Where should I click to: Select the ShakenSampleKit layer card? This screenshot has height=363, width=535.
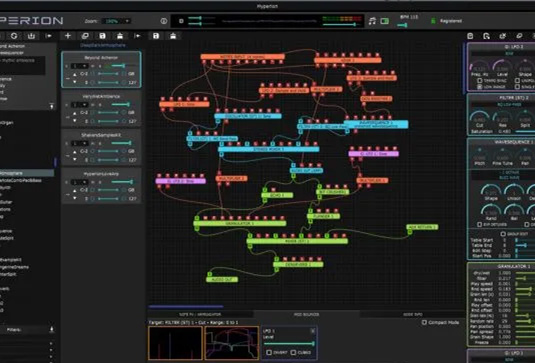101,147
